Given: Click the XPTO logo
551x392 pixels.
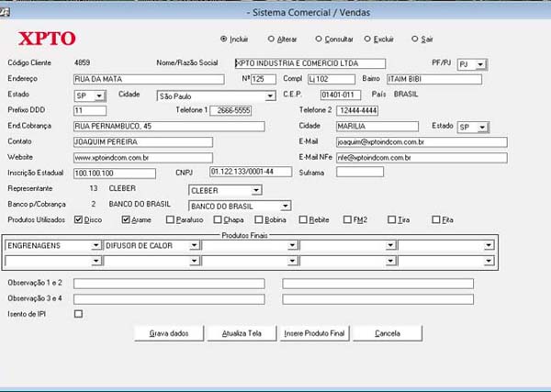Looking at the screenshot, I should coord(48,39).
